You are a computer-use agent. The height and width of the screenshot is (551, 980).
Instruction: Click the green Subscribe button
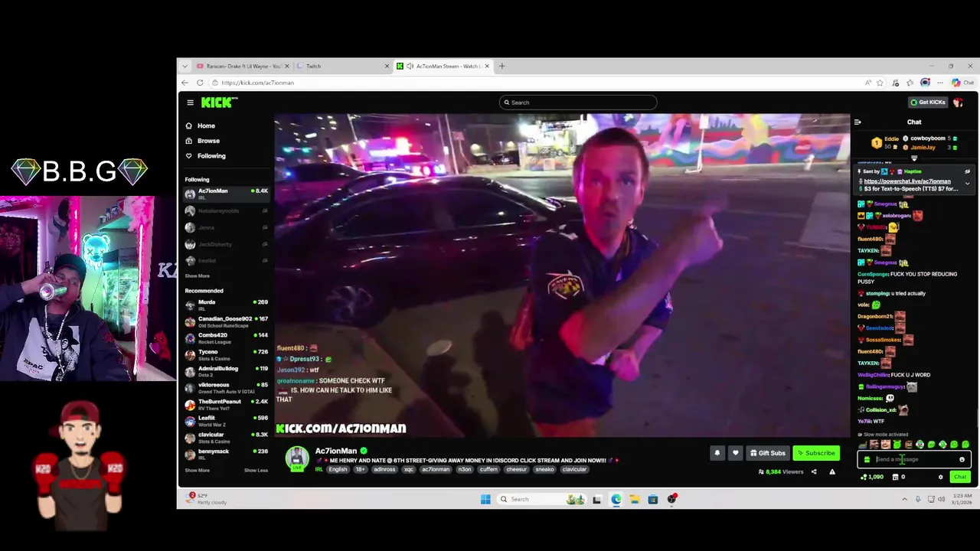816,453
